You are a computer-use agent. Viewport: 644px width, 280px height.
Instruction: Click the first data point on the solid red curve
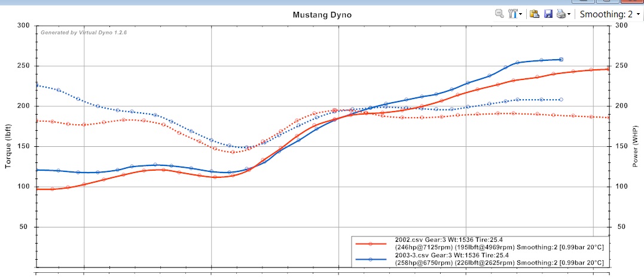point(38,189)
